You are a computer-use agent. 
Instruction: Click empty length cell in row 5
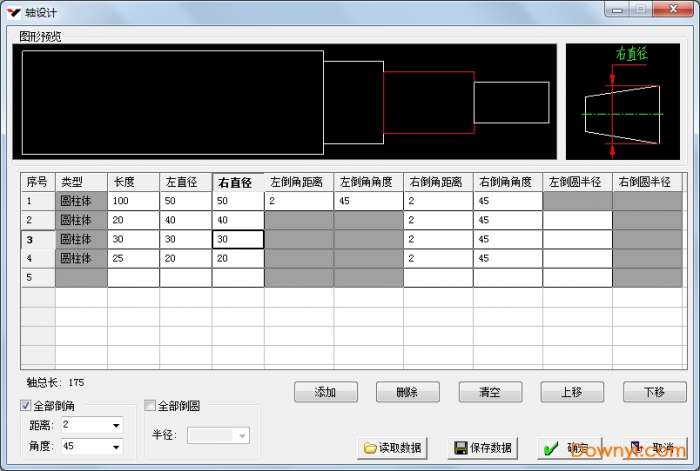point(133,278)
